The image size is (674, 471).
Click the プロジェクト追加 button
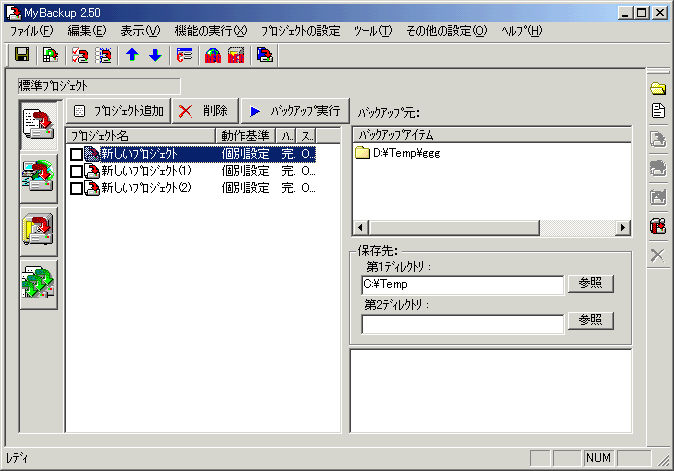point(119,111)
